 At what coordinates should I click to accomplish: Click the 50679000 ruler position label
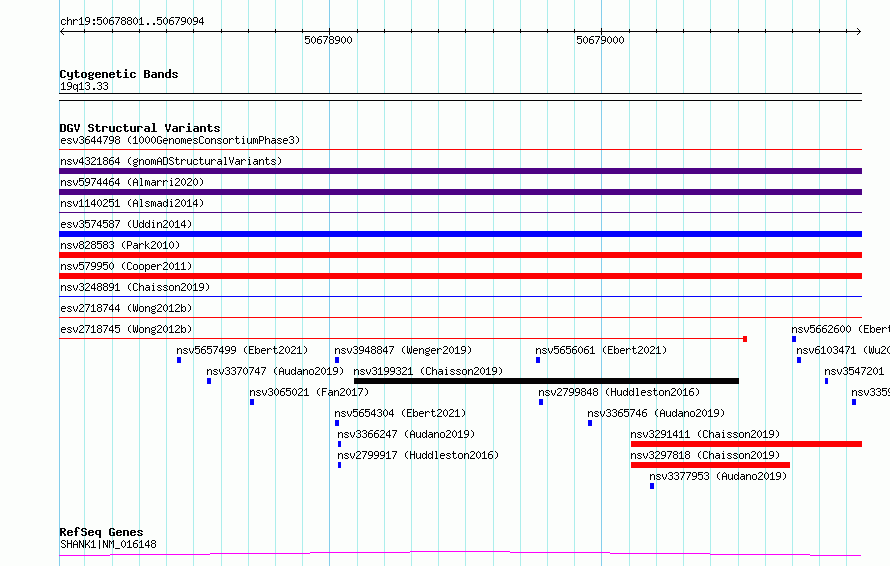[x=600, y=40]
